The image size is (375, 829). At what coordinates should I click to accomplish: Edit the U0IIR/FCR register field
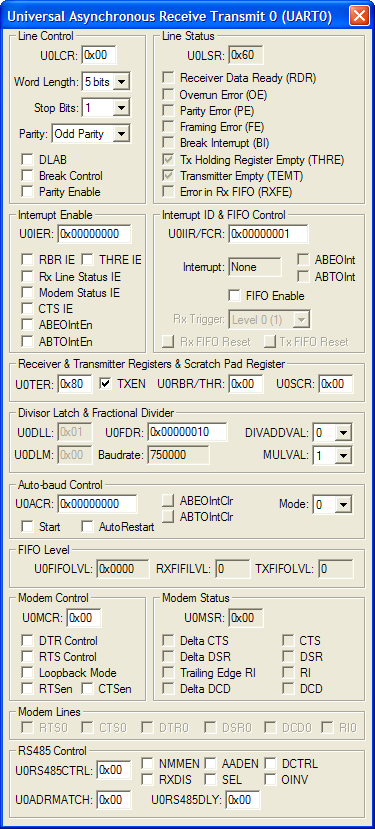268,234
